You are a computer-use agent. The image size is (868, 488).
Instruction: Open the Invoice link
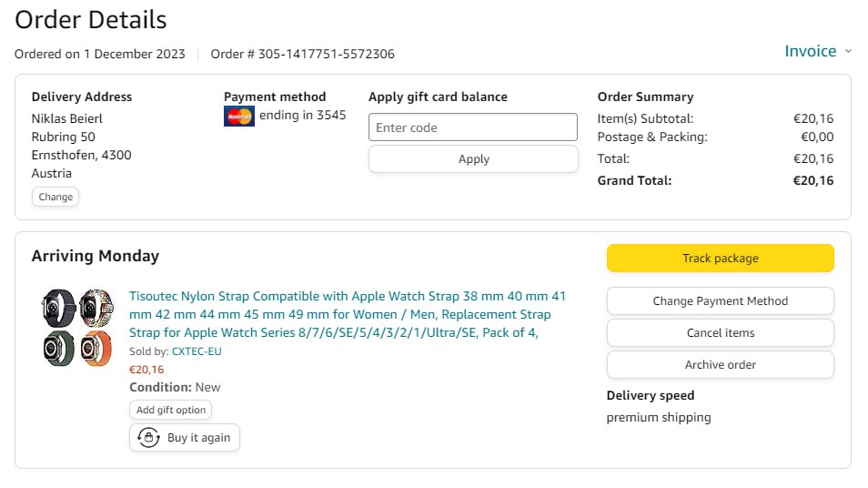click(x=810, y=51)
